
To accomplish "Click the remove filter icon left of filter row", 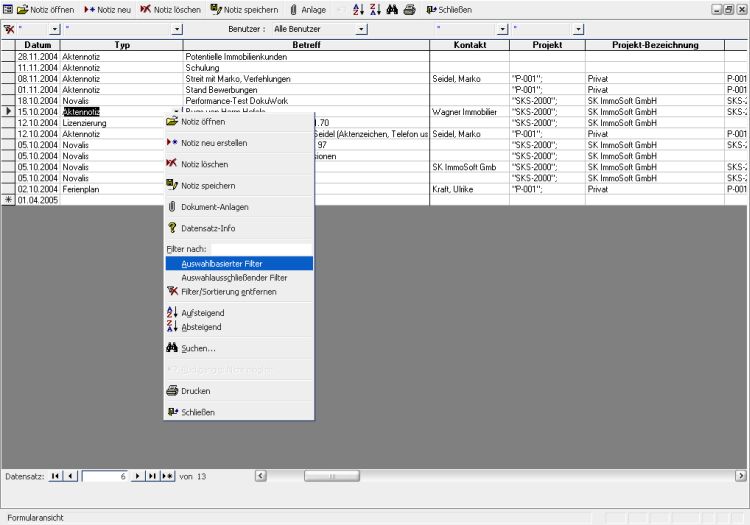I will coord(9,29).
